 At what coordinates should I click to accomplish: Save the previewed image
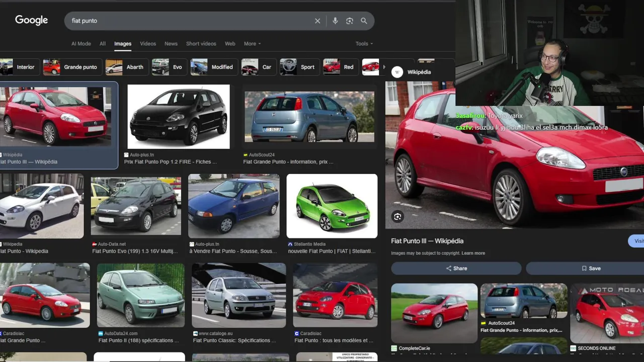pyautogui.click(x=586, y=268)
